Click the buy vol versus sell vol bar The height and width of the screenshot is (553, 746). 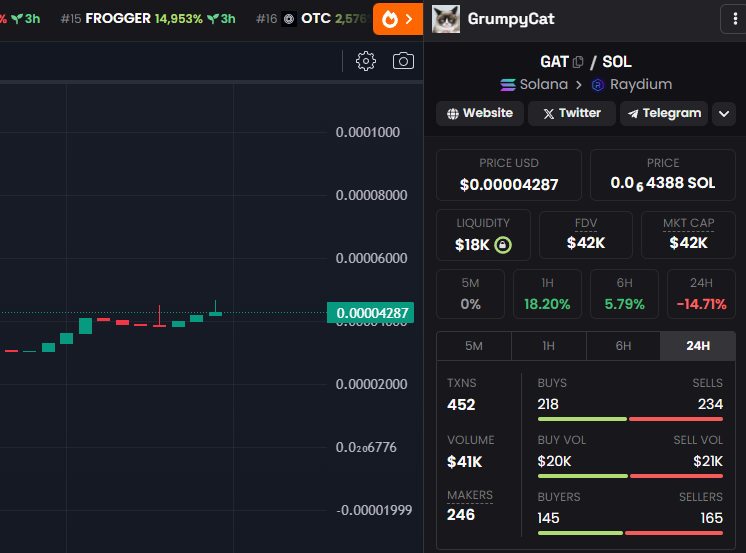pyautogui.click(x=630, y=476)
